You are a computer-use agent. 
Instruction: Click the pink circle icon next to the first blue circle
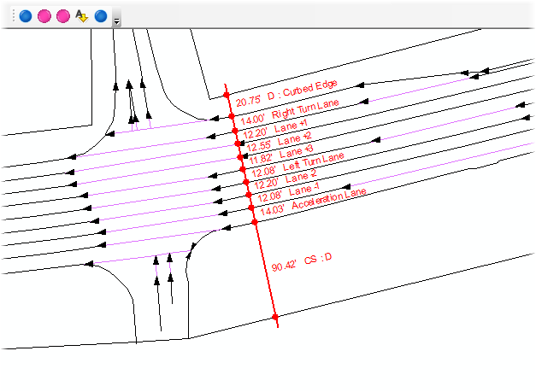44,16
